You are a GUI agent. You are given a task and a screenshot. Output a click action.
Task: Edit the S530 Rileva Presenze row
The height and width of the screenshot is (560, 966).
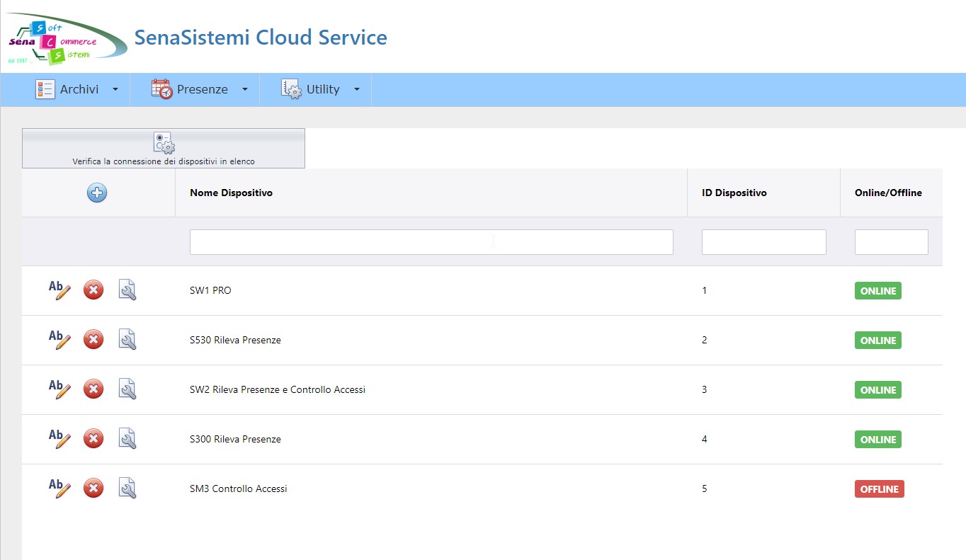59,339
